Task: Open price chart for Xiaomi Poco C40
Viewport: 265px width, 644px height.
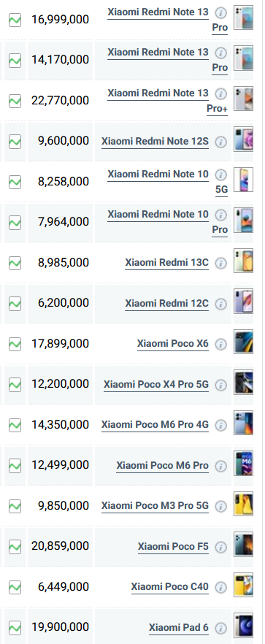Action: pos(15,587)
